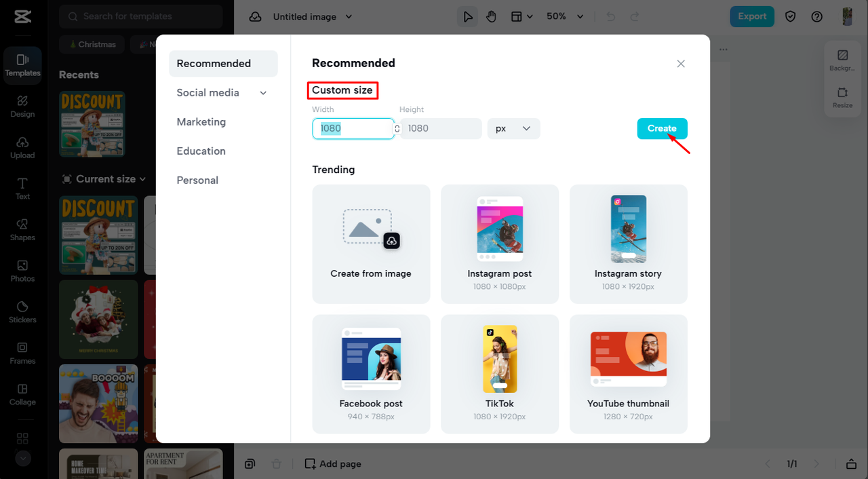Click the shield privacy icon
The image size is (868, 479).
[791, 16]
